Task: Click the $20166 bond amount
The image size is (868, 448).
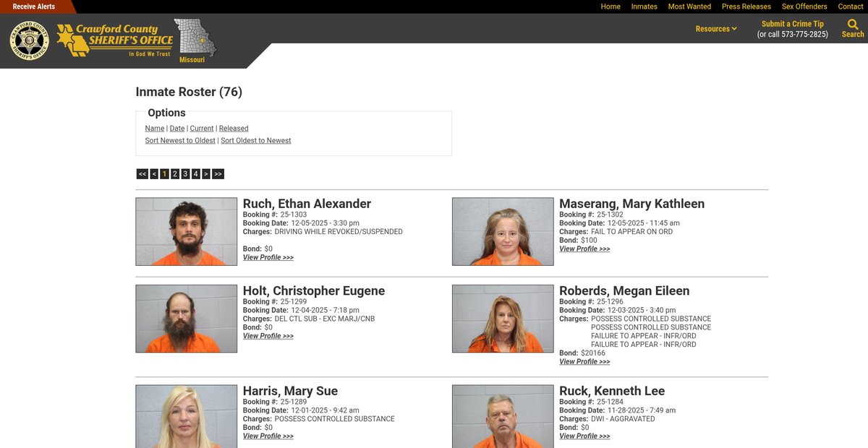Action: pyautogui.click(x=593, y=353)
